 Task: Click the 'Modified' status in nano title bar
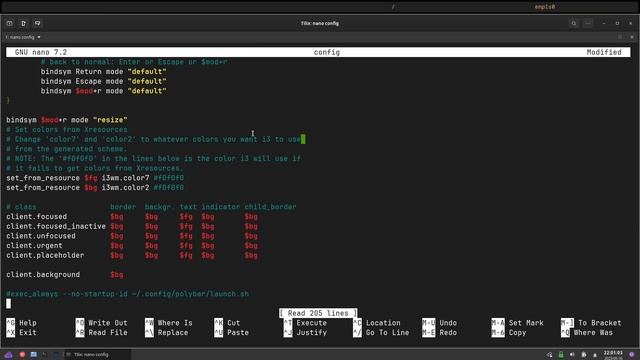tap(604, 52)
